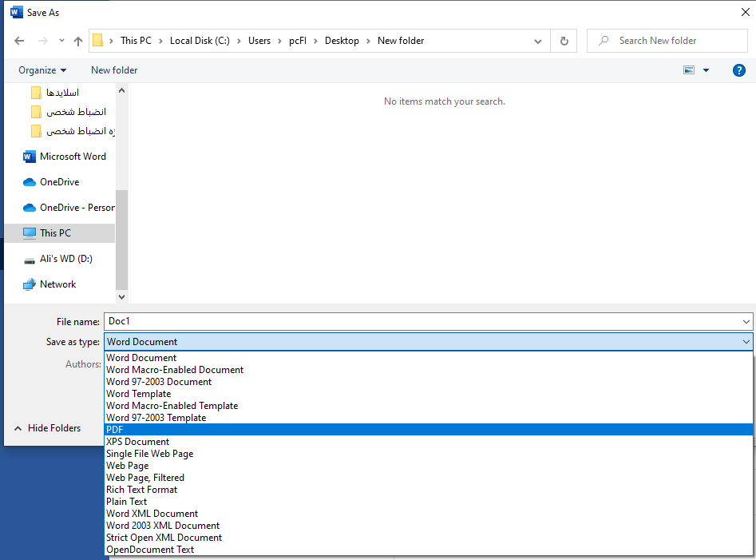The height and width of the screenshot is (560, 756).
Task: Click the Up one level arrow
Action: point(78,41)
